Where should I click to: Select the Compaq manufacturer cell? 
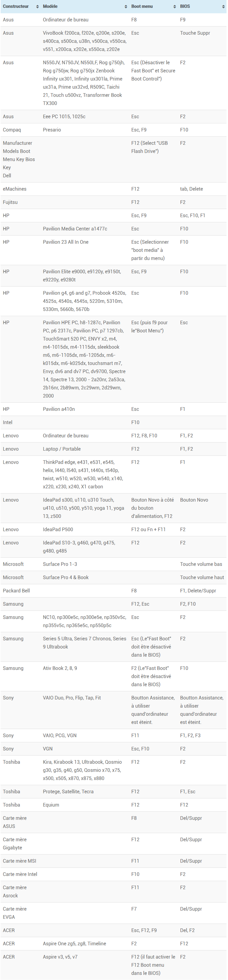[x=12, y=130]
